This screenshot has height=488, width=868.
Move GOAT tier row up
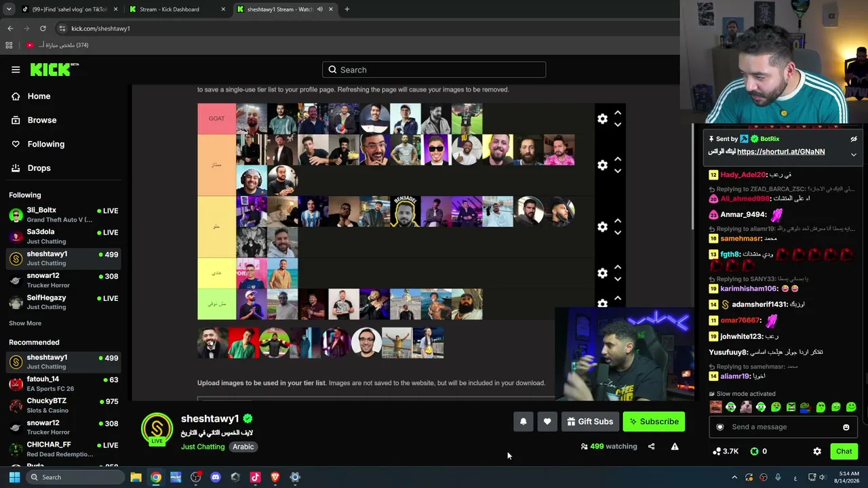pos(617,113)
